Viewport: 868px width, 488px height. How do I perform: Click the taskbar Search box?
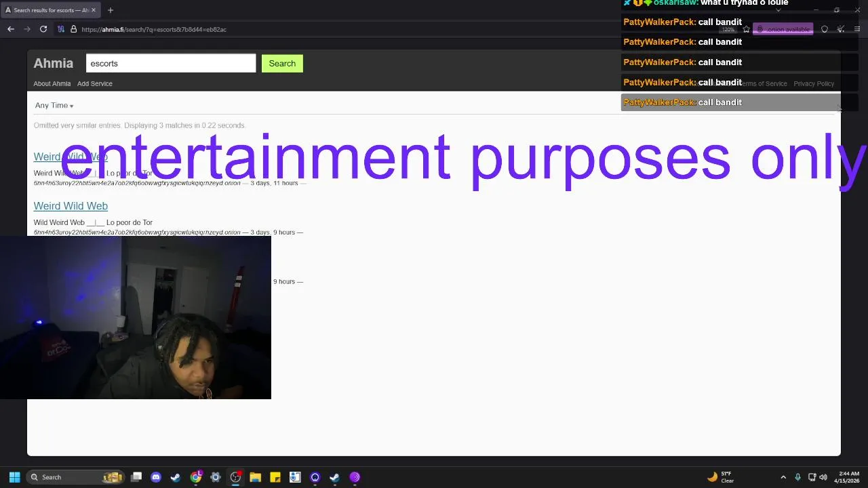(76, 477)
